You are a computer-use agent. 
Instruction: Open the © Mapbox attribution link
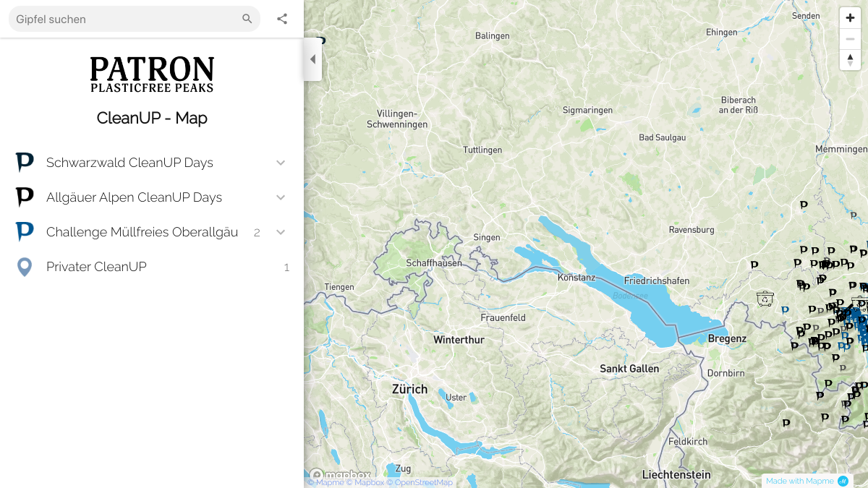(365, 482)
